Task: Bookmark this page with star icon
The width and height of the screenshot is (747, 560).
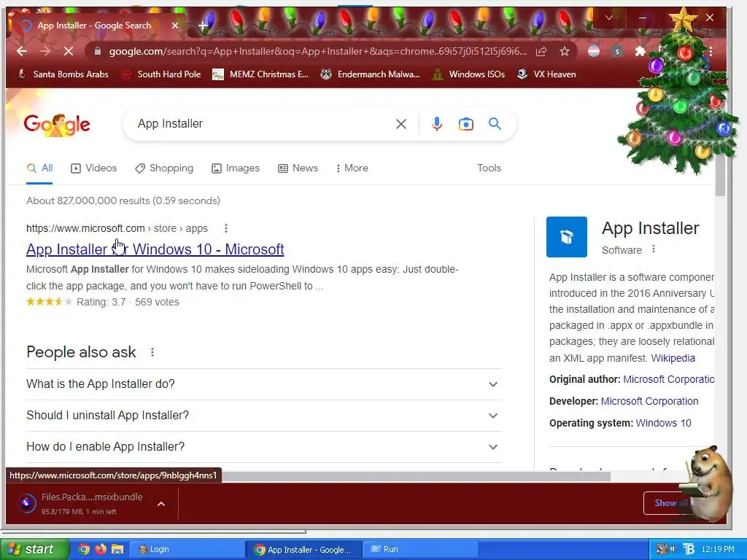Action: coord(565,52)
